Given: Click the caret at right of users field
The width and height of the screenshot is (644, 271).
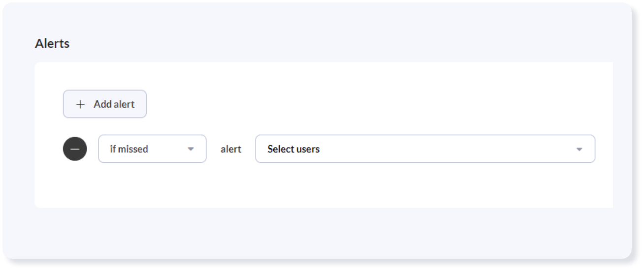Looking at the screenshot, I should click(579, 149).
